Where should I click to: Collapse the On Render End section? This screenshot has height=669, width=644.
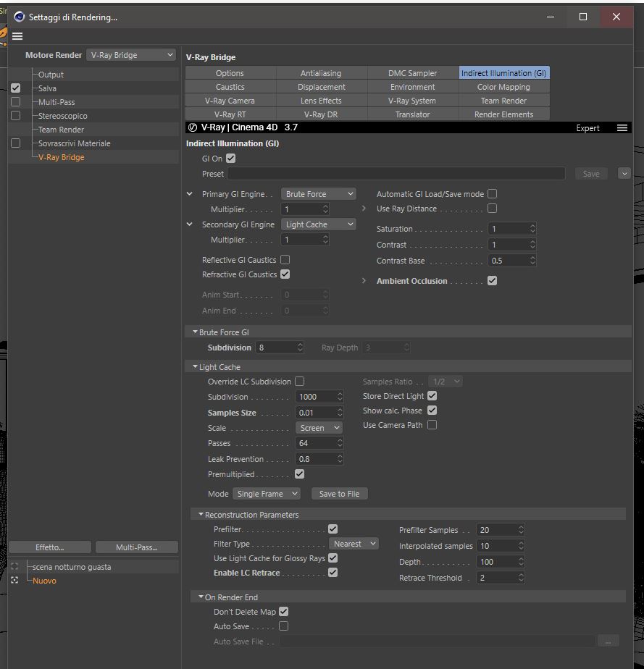(x=201, y=597)
